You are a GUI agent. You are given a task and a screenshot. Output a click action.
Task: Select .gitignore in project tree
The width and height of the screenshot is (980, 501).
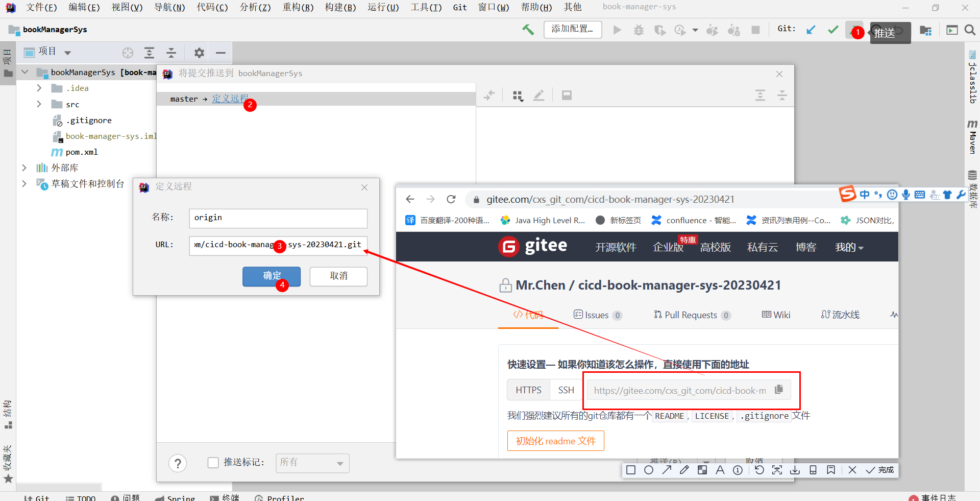(88, 121)
